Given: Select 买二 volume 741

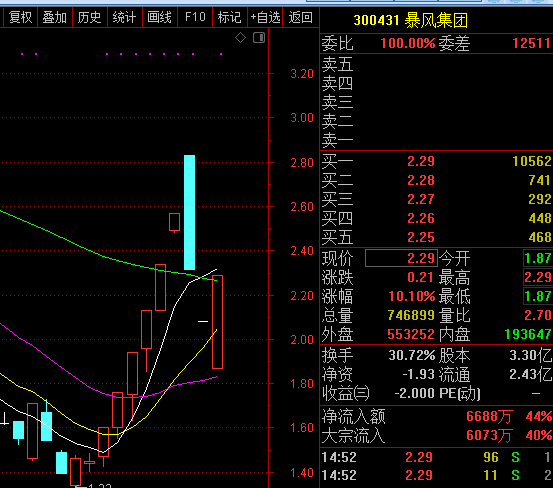Looking at the screenshot, I should tap(540, 181).
